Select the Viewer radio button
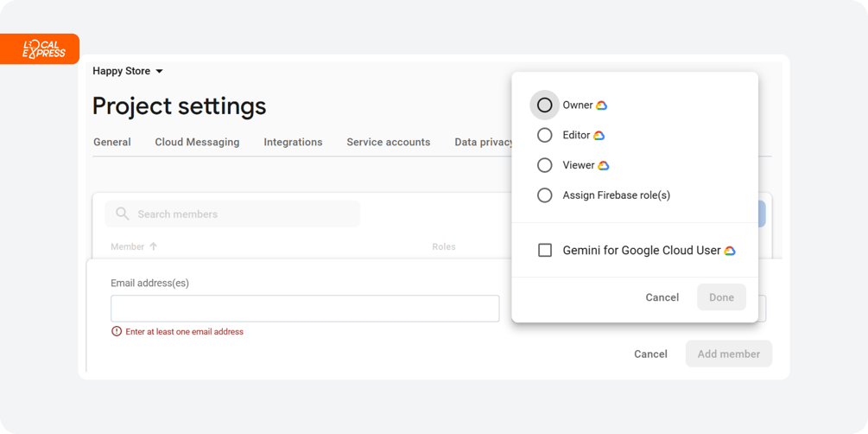This screenshot has width=868, height=434. coord(545,165)
